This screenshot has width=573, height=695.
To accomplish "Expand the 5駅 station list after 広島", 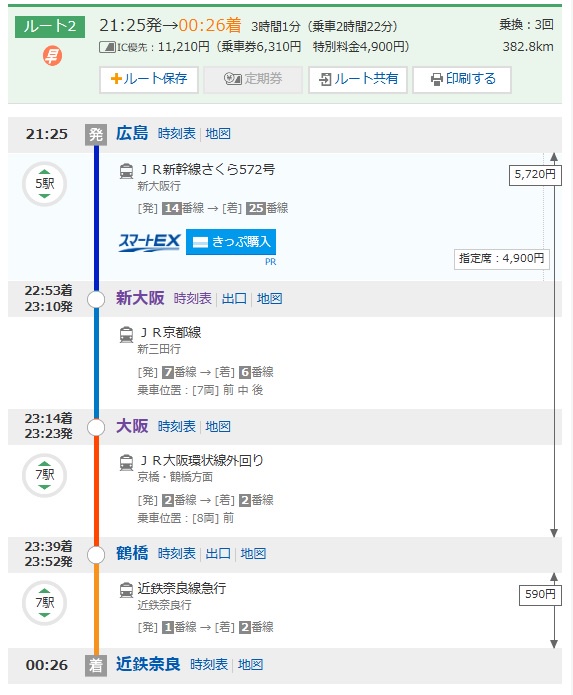I will point(44,184).
